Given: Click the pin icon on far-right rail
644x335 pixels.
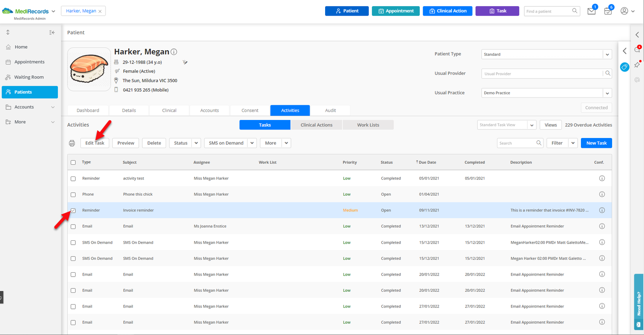Looking at the screenshot, I should (637, 65).
